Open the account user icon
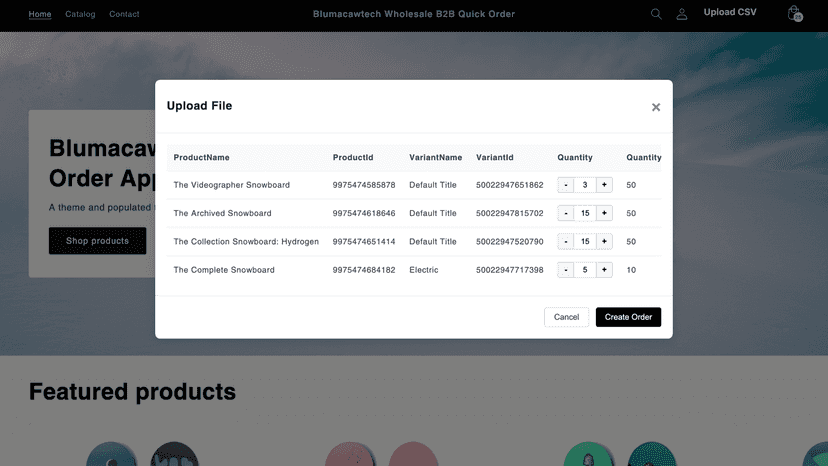The height and width of the screenshot is (466, 828). click(x=682, y=14)
